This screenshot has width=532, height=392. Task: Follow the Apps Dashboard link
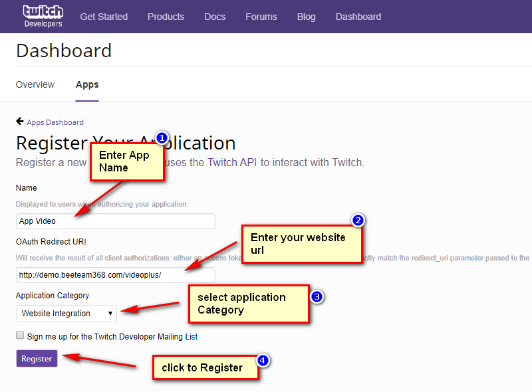55,122
